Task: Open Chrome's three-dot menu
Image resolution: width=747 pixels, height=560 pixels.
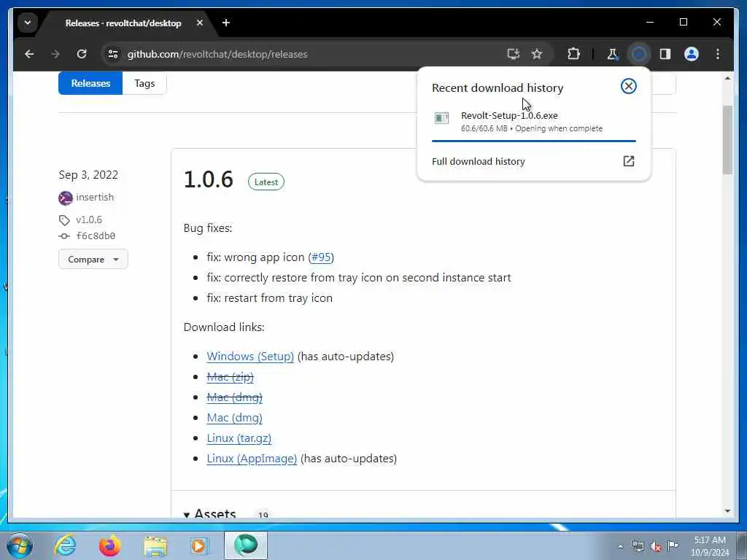Action: pyautogui.click(x=718, y=54)
